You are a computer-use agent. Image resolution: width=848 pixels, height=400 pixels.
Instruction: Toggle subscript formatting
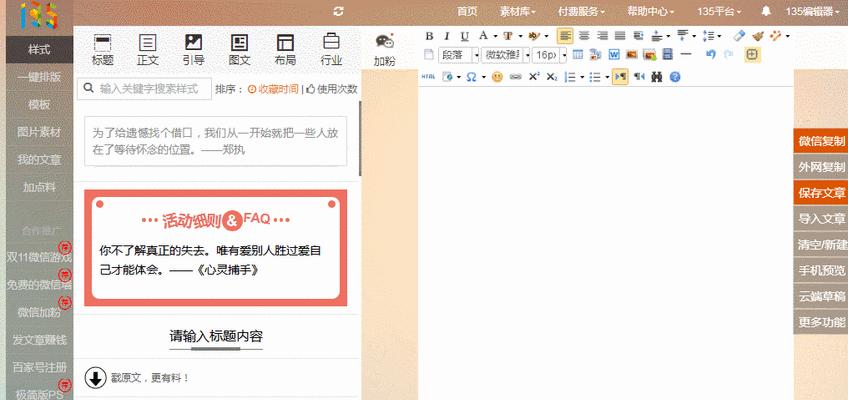[551, 77]
